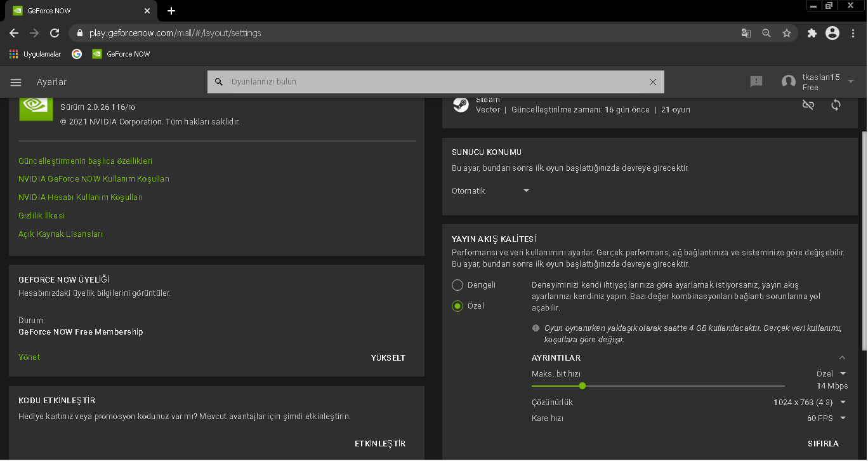The image size is (868, 461).
Task: Clear the game search box with X
Action: tap(652, 82)
